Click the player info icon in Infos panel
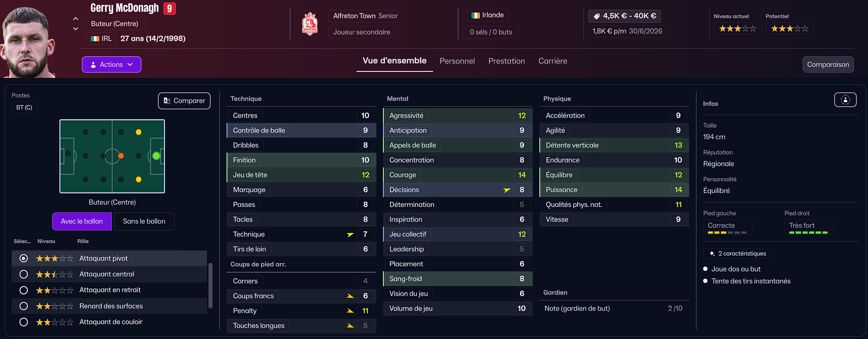 (x=845, y=100)
